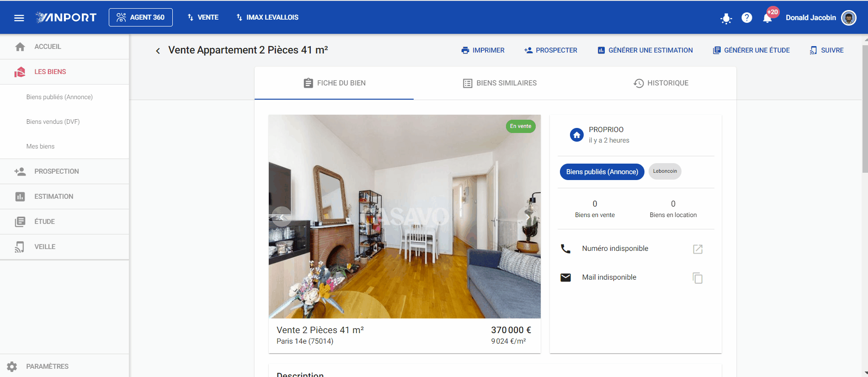This screenshot has width=868, height=377.
Task: Click the Donald Jacobin user name
Action: click(x=810, y=18)
